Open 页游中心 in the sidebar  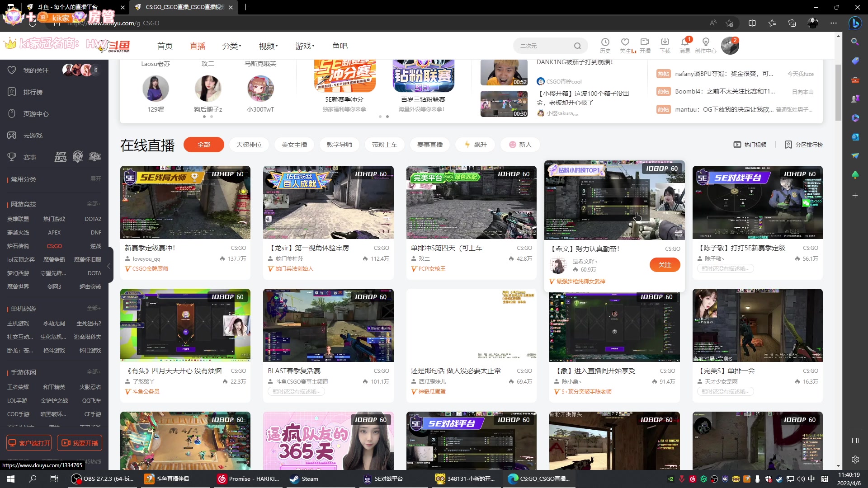(x=28, y=114)
